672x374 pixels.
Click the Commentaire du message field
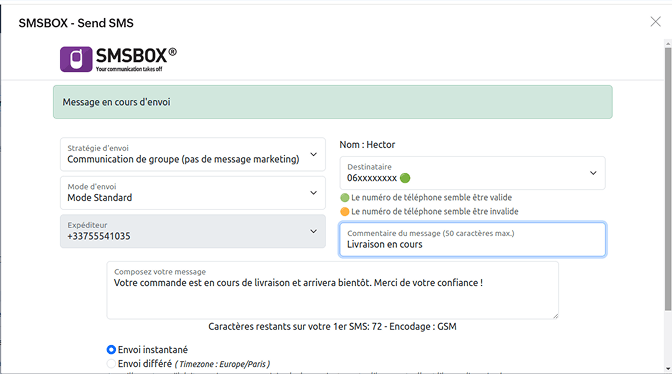(x=472, y=239)
